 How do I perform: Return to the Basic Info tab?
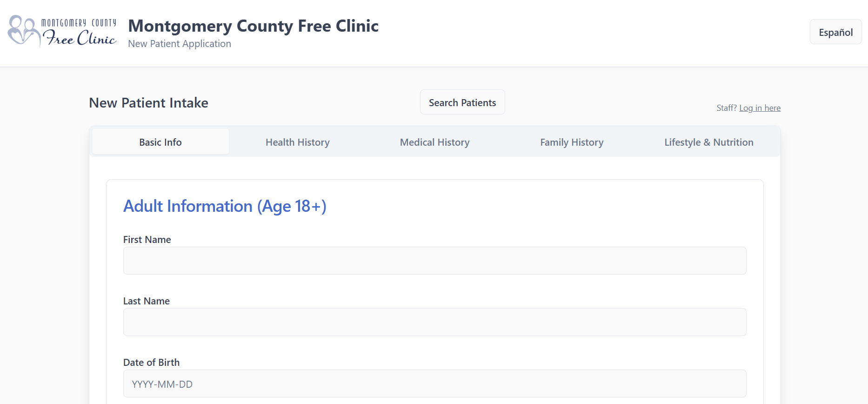coord(160,142)
